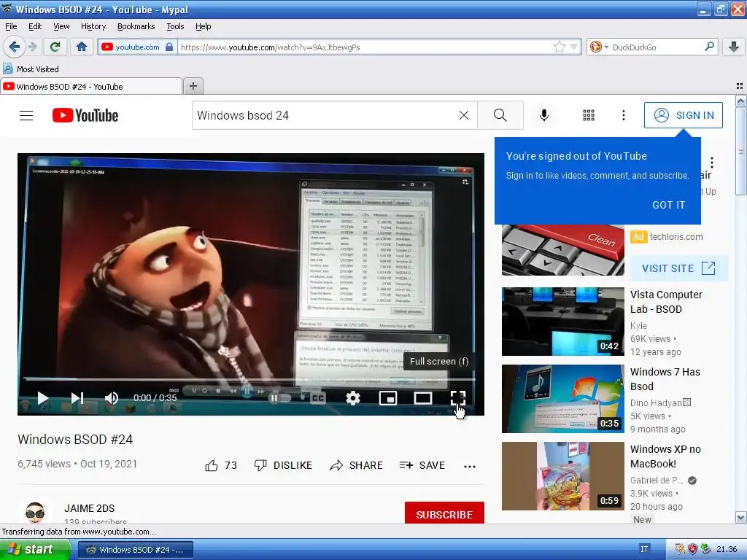Play the video with the play button
The height and width of the screenshot is (560, 747).
43,397
